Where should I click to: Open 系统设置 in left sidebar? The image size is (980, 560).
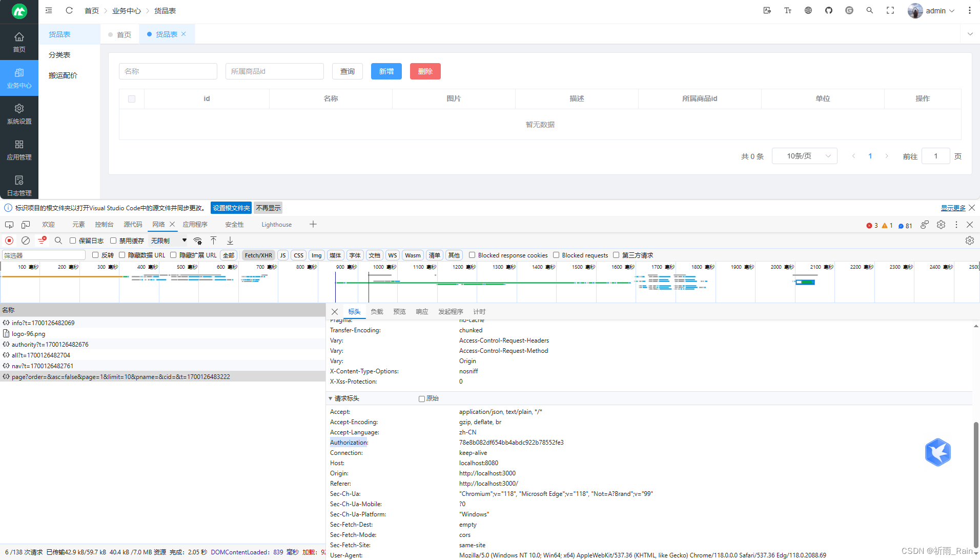(19, 114)
